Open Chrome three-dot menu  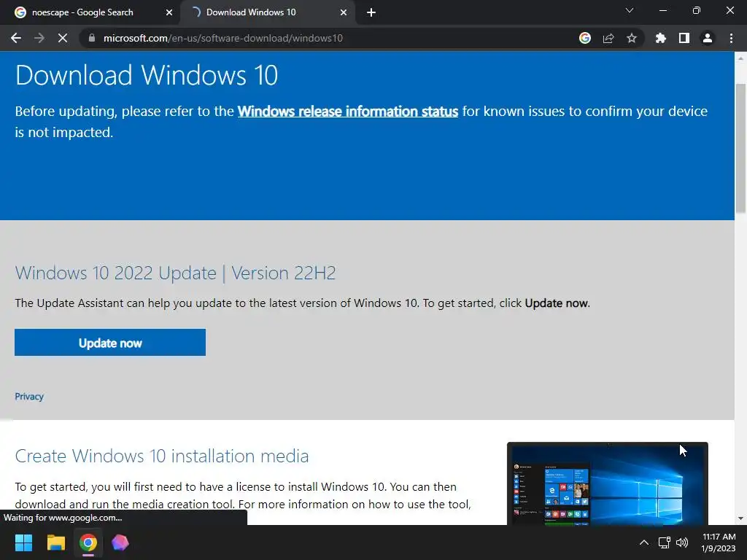[731, 38]
